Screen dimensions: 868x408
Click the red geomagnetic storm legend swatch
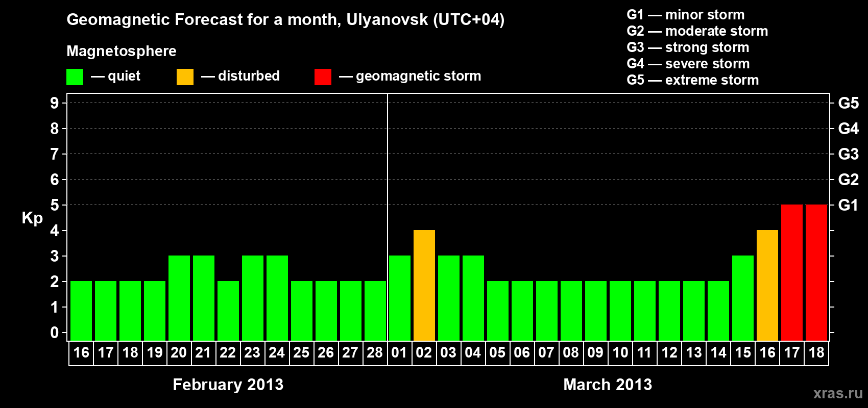coord(323,77)
